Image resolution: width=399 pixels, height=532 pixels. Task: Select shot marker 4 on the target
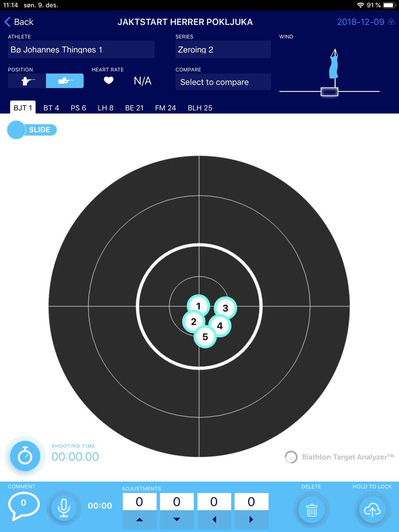point(219,326)
